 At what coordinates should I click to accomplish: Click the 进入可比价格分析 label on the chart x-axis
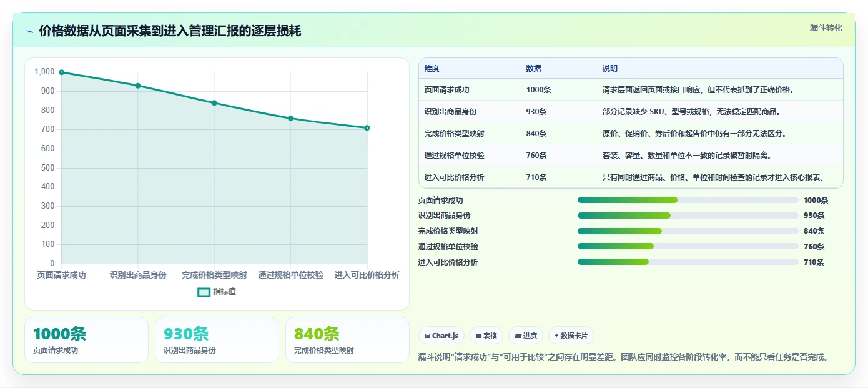[x=367, y=275]
